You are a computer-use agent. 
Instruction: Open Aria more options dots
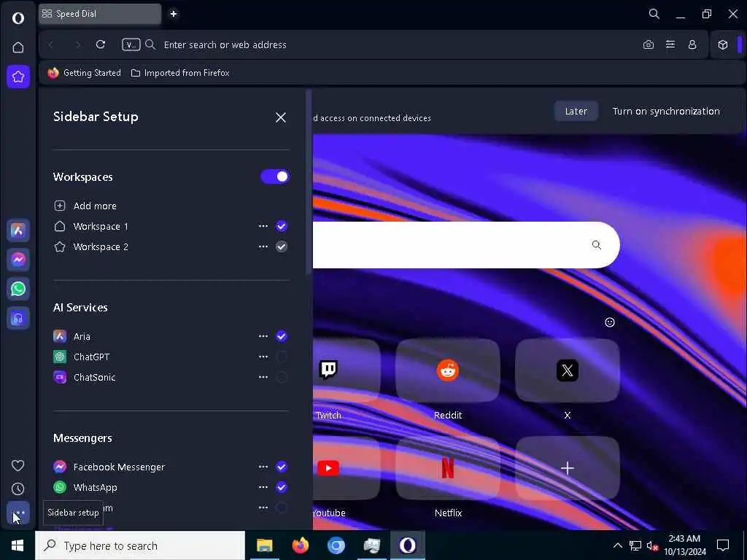pyautogui.click(x=263, y=336)
